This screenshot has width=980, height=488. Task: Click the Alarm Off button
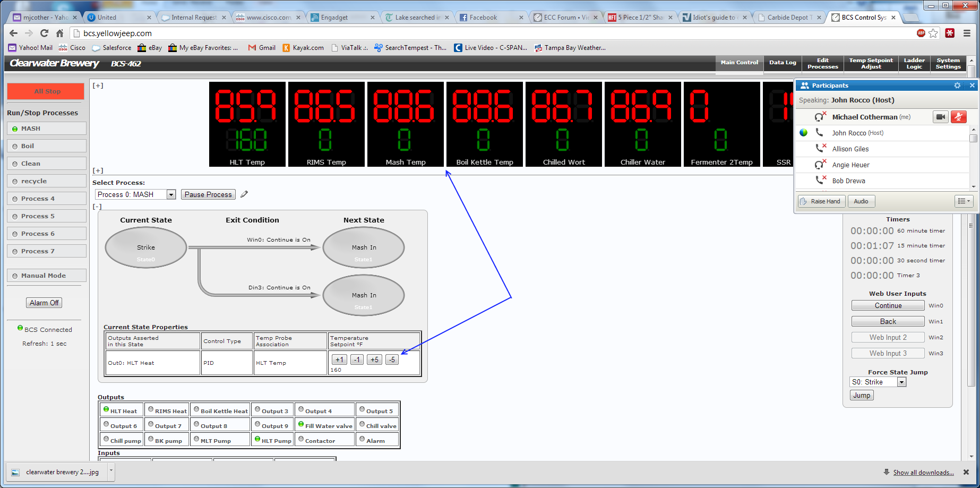tap(44, 303)
